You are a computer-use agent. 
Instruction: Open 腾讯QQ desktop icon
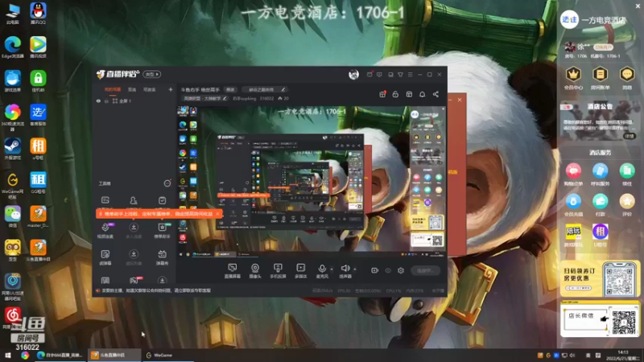coord(38,14)
